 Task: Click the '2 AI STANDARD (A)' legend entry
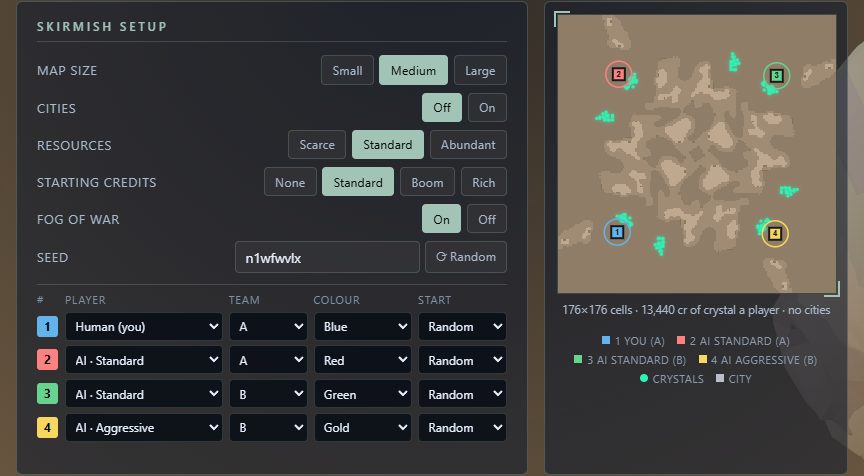pyautogui.click(x=733, y=341)
